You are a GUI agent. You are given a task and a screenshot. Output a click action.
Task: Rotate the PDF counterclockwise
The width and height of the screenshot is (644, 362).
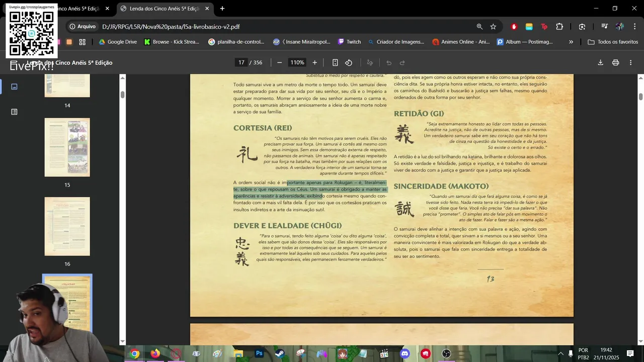pyautogui.click(x=349, y=62)
